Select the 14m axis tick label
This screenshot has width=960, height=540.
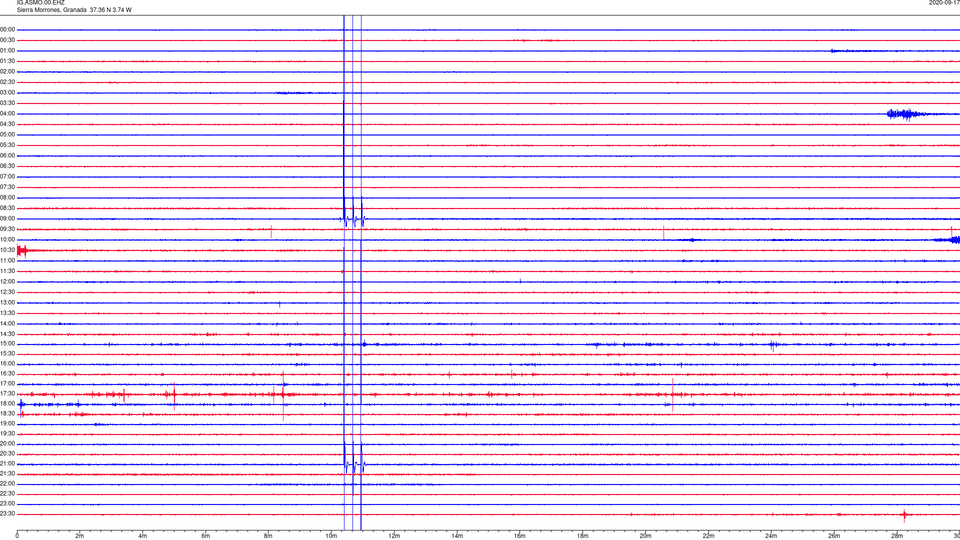457,536
